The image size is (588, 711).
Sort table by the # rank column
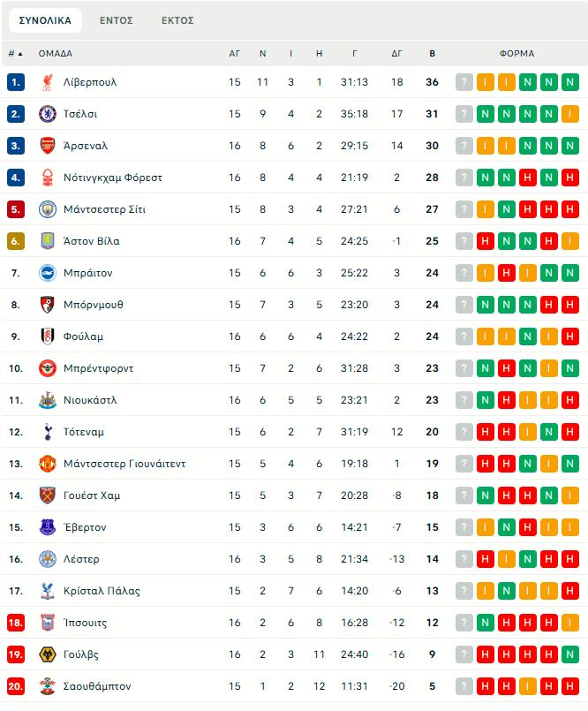15,53
